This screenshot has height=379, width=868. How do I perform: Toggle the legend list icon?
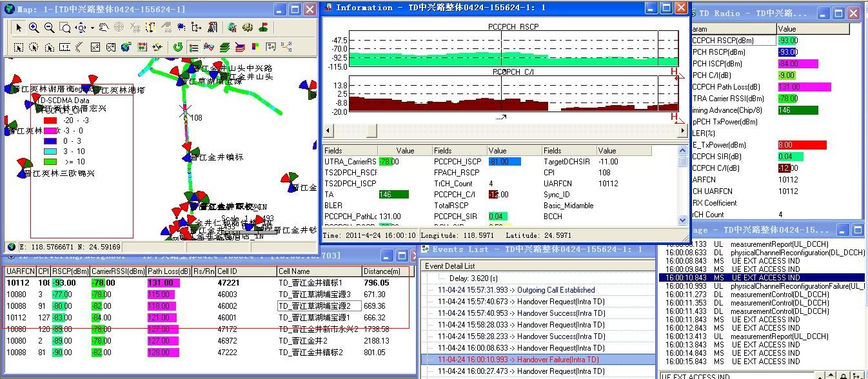point(193,47)
